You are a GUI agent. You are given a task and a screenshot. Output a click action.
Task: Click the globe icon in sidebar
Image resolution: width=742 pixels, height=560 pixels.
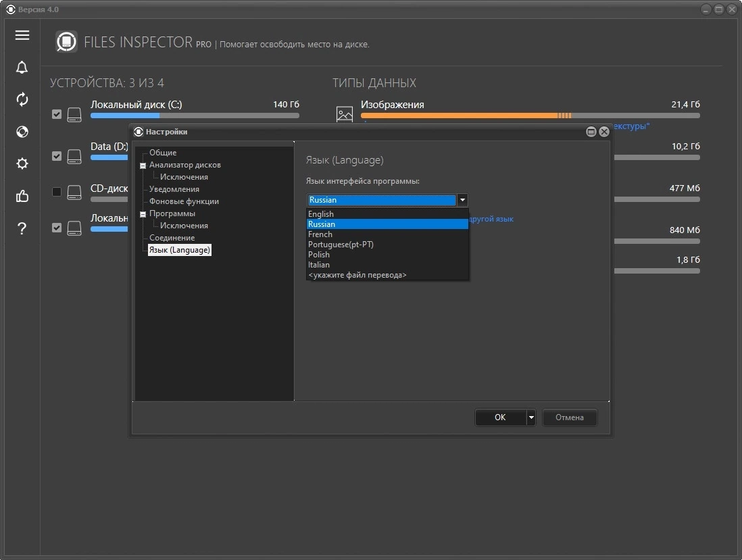point(22,132)
